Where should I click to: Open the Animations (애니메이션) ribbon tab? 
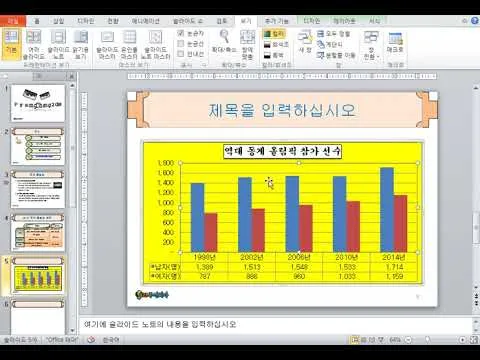pos(145,21)
